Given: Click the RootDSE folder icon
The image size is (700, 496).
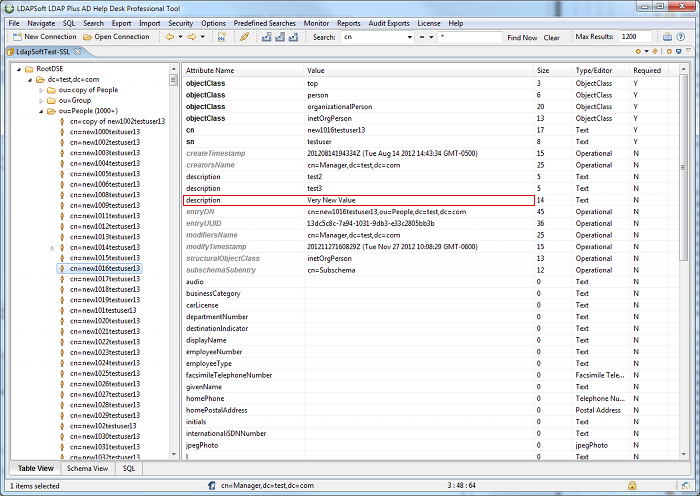Looking at the screenshot, I should (29, 69).
